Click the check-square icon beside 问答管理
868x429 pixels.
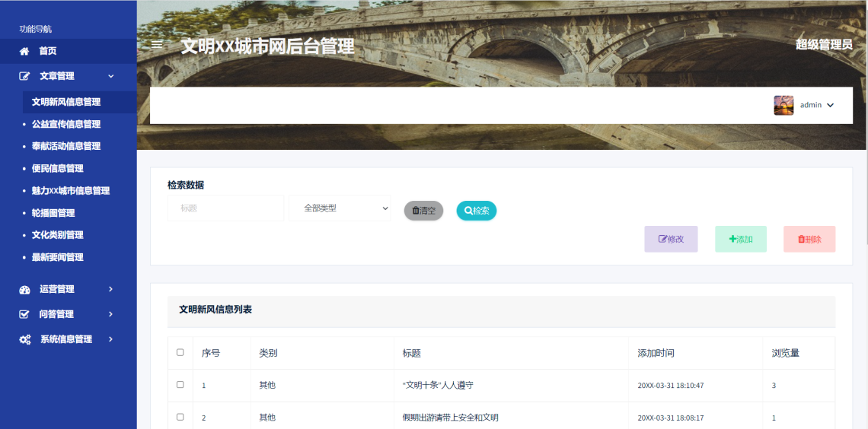(x=24, y=315)
